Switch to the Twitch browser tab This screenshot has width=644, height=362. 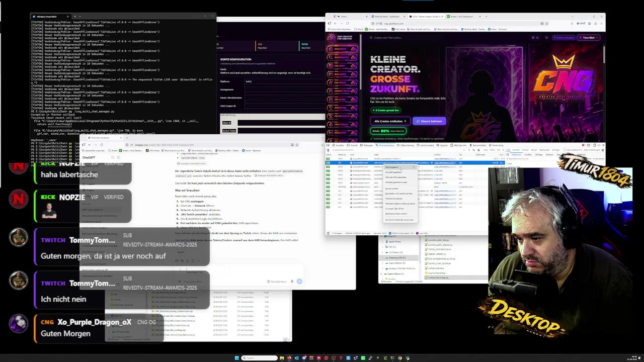coord(350,16)
